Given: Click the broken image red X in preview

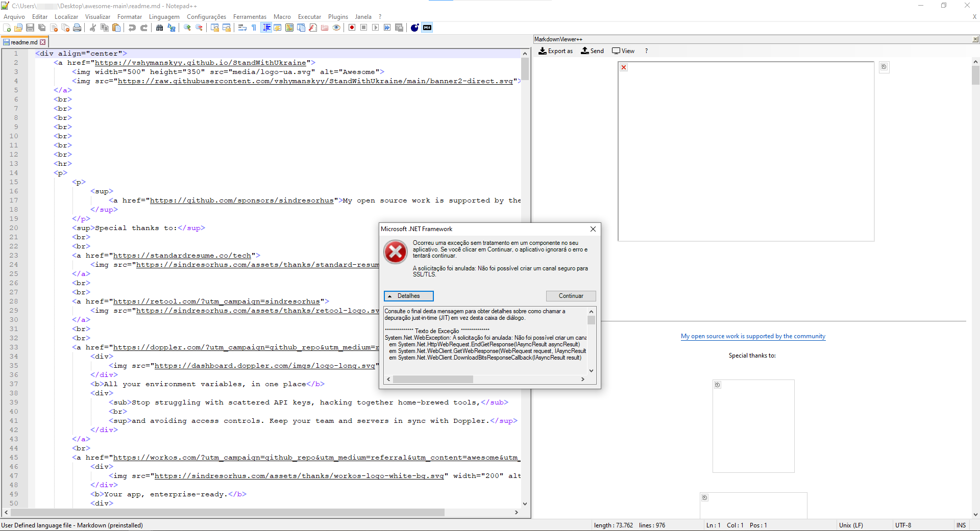Looking at the screenshot, I should pos(624,67).
